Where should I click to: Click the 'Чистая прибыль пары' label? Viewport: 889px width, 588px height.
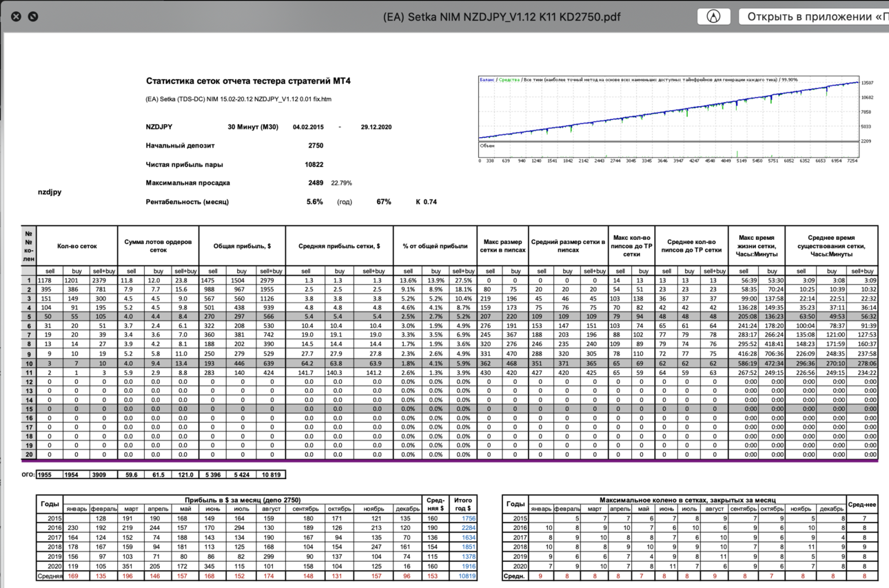click(x=184, y=165)
